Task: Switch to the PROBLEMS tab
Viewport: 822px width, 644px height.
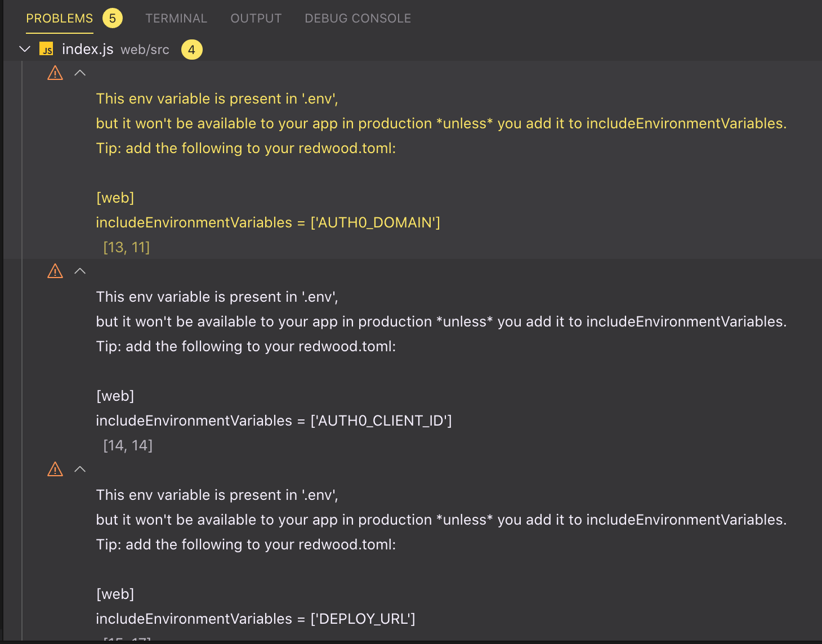Action: tap(59, 19)
